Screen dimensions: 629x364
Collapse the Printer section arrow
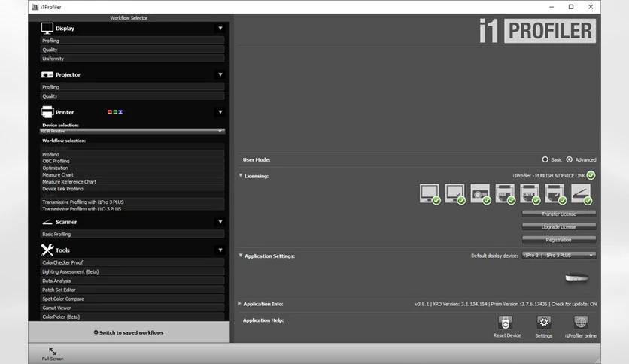[x=220, y=112]
